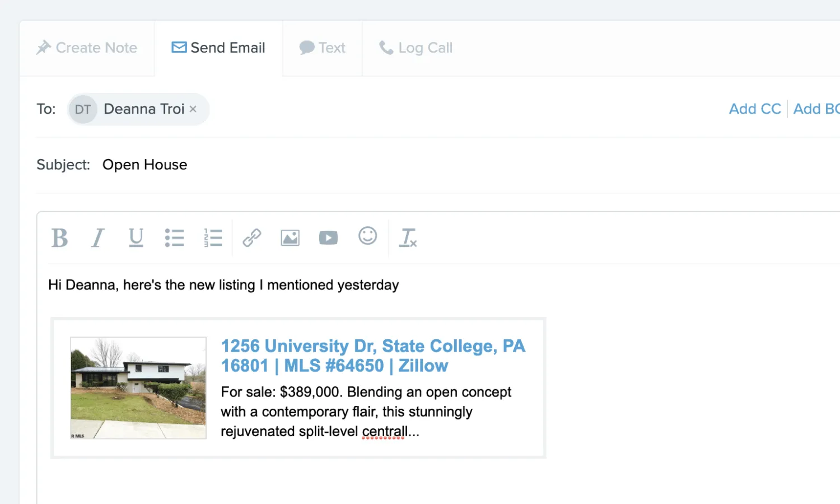Insert a video into the email
The height and width of the screenshot is (504, 840).
tap(328, 237)
